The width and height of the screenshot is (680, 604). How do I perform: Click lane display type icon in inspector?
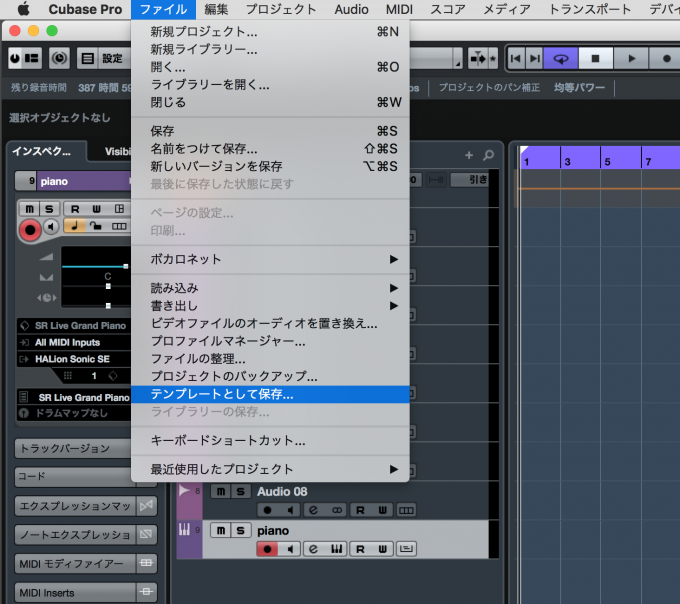(x=119, y=226)
